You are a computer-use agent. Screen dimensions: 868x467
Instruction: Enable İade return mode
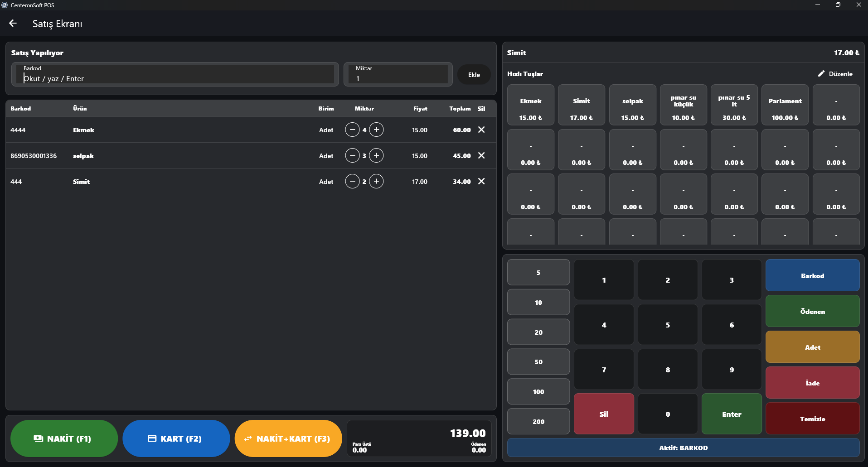pyautogui.click(x=812, y=383)
